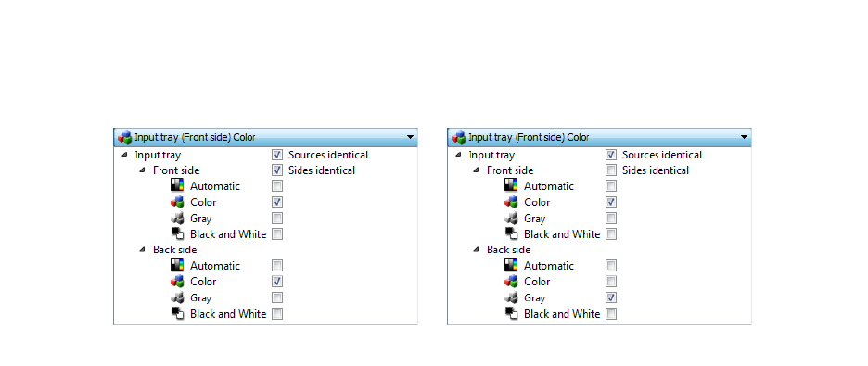868x366 pixels.
Task: Select Back side tree item in left panel
Action: [x=175, y=250]
